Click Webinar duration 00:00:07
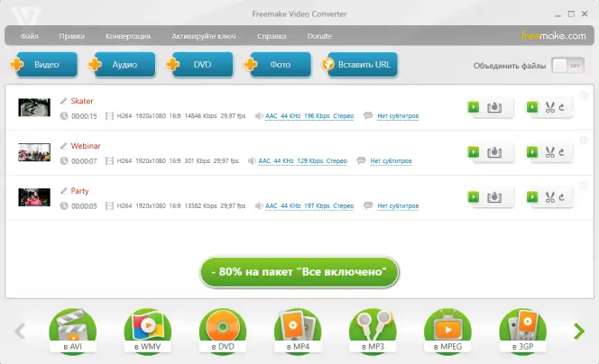 (x=84, y=161)
